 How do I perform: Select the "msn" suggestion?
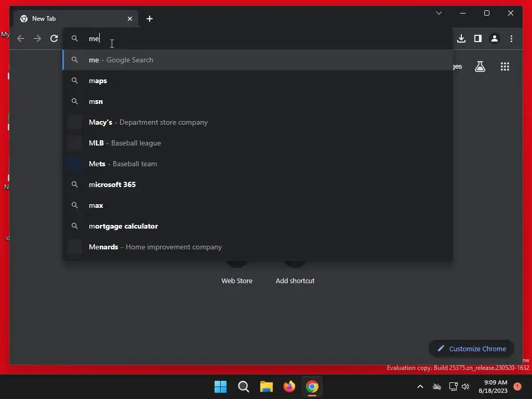point(258,101)
